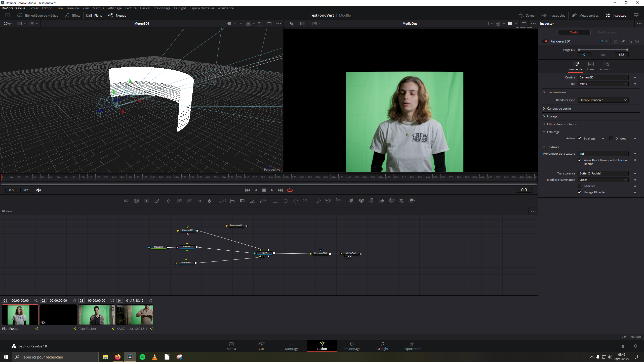Add an Ellipse mask tool
Screen dimensions: 644x362
(x=286, y=201)
